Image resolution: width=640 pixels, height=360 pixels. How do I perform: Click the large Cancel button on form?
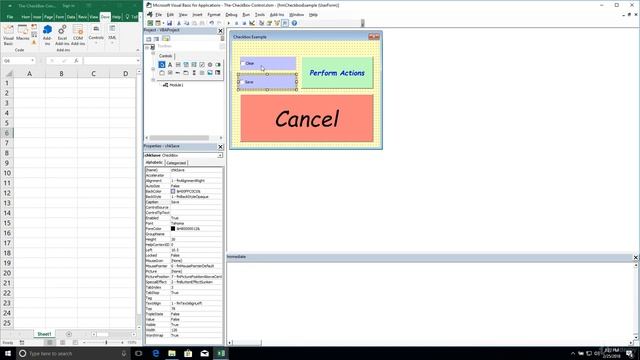click(x=307, y=118)
